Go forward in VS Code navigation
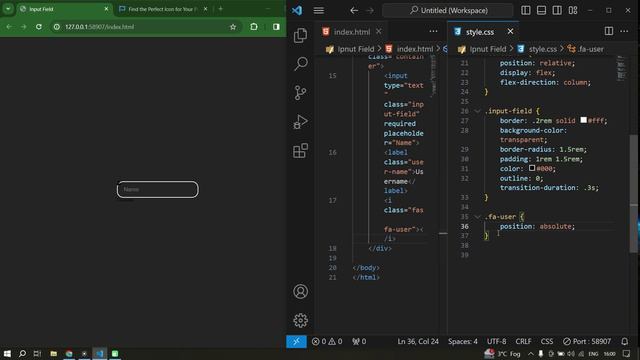 [x=370, y=11]
